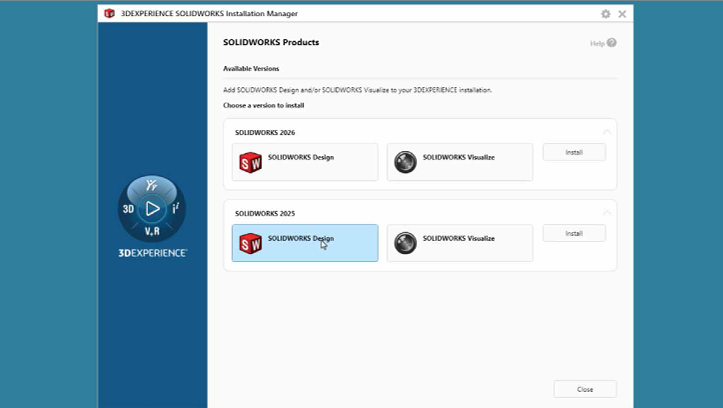Click the 3DEXPERIENCE logo text in sidebar

coord(153,253)
